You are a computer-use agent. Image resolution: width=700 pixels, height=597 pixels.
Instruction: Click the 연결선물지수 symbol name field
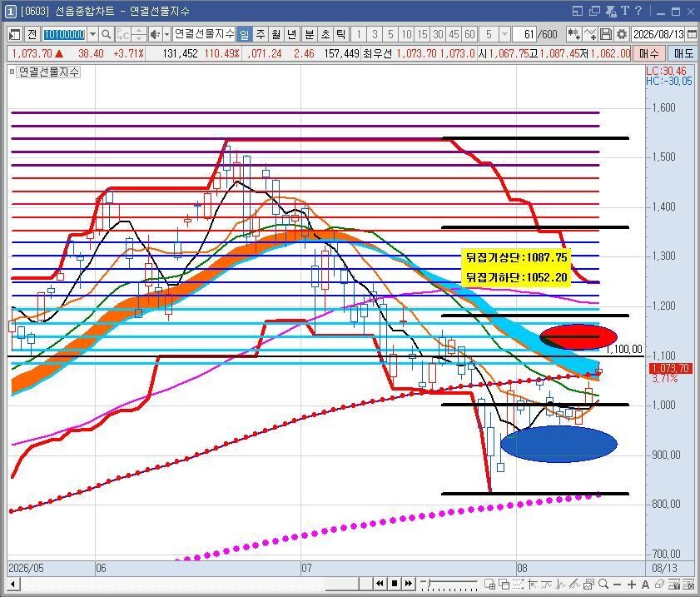click(204, 34)
